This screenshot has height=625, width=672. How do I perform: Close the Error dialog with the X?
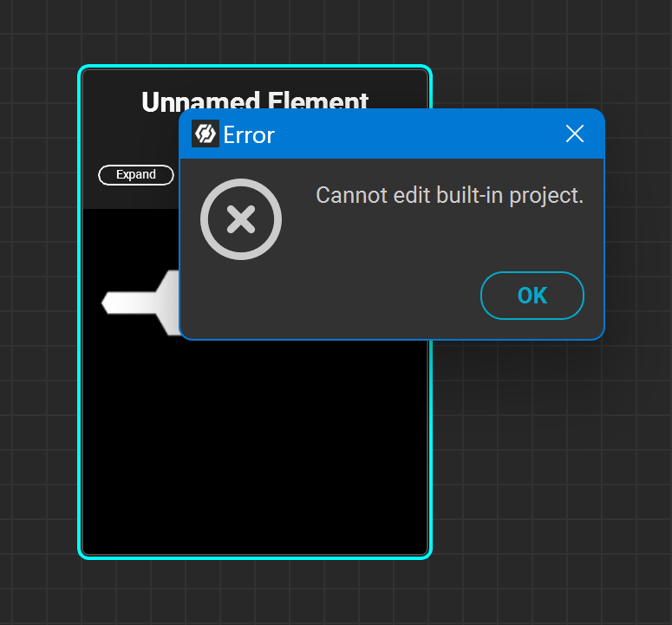[x=574, y=133]
